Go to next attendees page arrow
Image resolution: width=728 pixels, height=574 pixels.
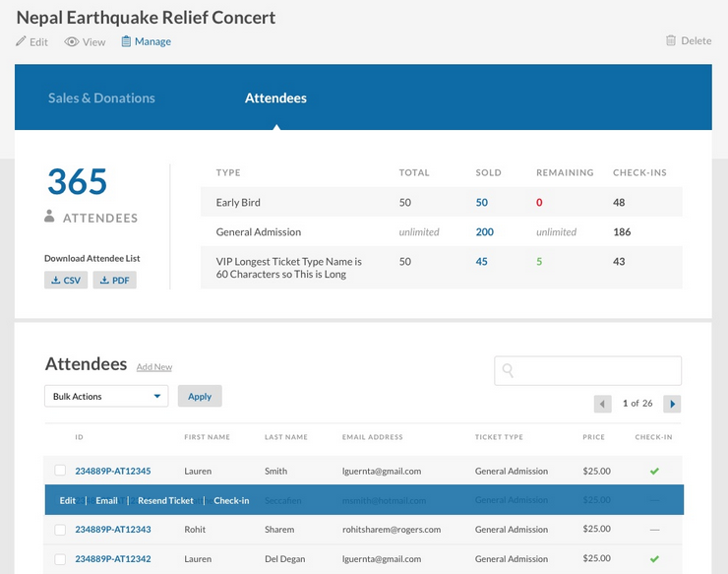(672, 404)
